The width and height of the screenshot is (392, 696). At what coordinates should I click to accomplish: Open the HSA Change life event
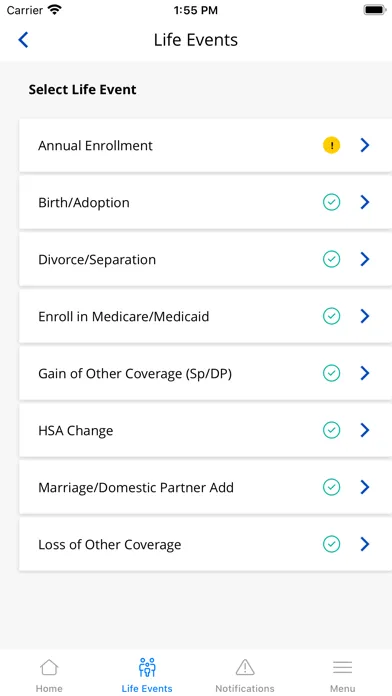tap(206, 431)
